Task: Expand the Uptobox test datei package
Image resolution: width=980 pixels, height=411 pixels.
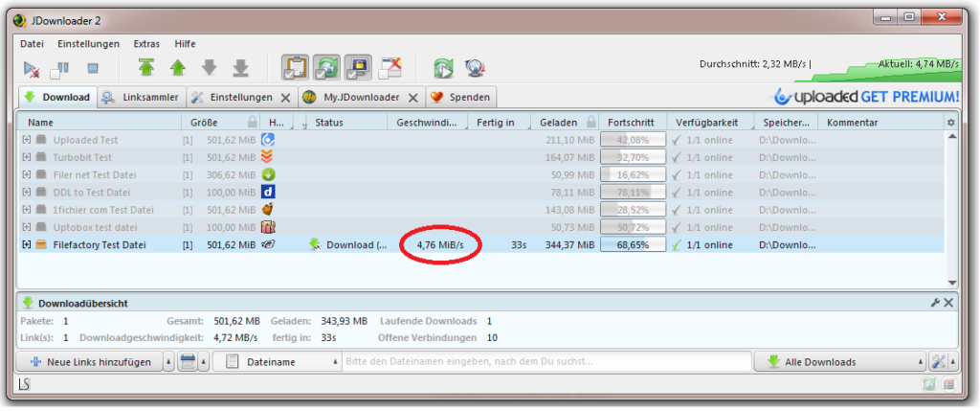Action: click(26, 227)
